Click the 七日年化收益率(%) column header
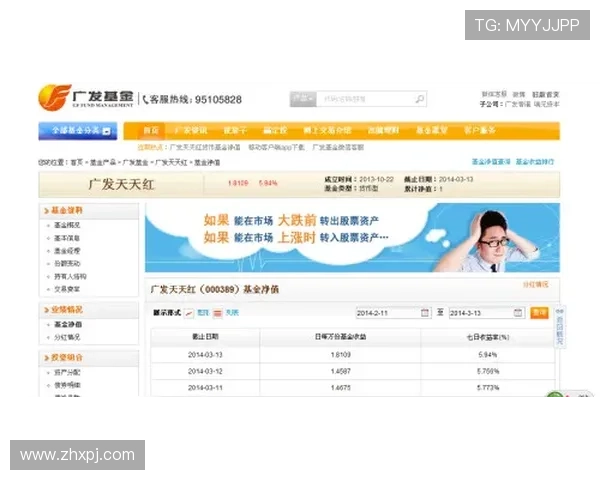 [x=488, y=337]
